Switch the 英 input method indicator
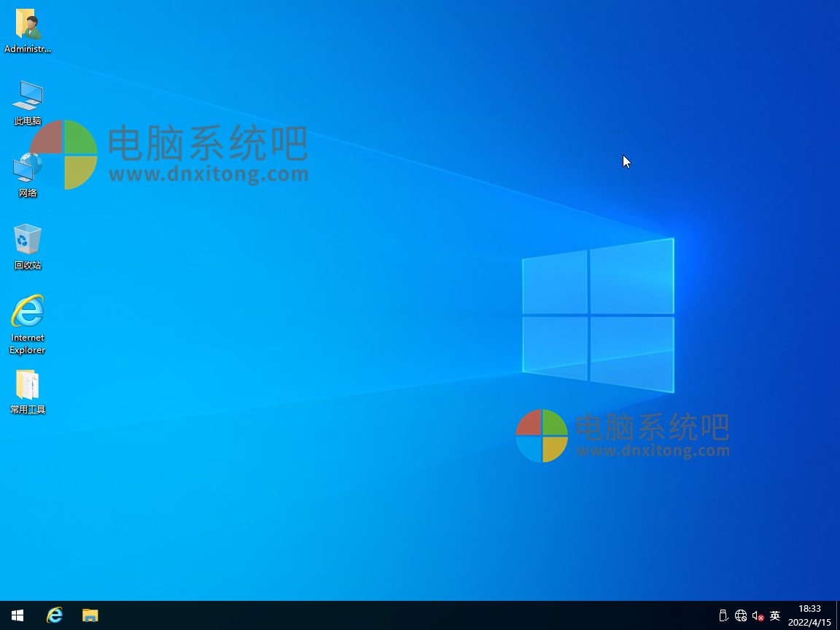The width and height of the screenshot is (840, 630). 774,615
